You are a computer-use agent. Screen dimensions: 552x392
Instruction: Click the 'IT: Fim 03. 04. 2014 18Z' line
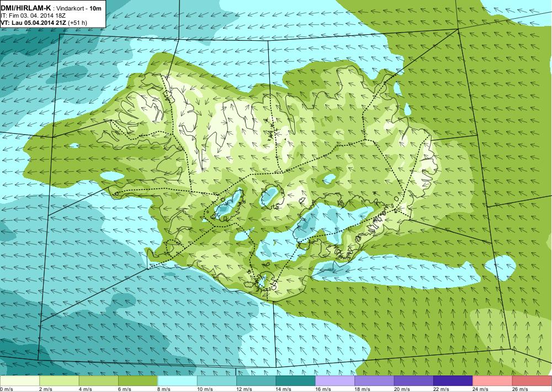coord(33,16)
